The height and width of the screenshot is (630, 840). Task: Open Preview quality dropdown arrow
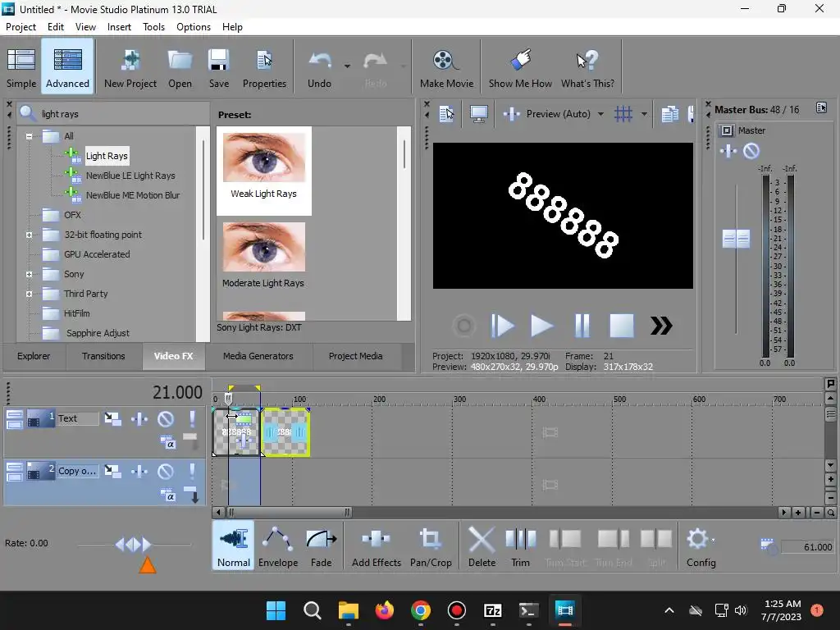click(x=600, y=114)
